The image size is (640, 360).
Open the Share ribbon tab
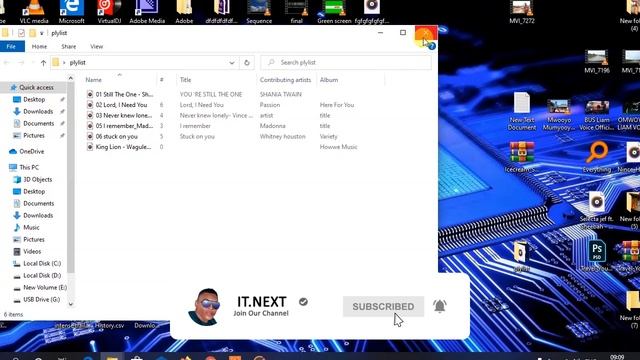(x=69, y=47)
